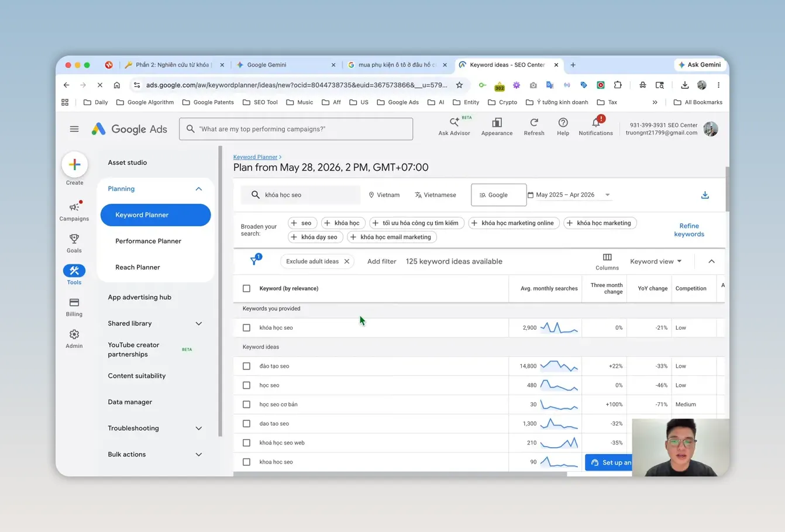Show more bookmarks with double chevron
Viewport: 785px width, 532px height.
coord(655,102)
